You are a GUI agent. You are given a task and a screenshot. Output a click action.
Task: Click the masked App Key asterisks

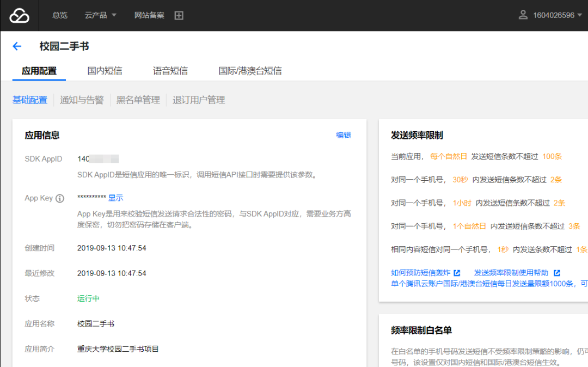(91, 198)
